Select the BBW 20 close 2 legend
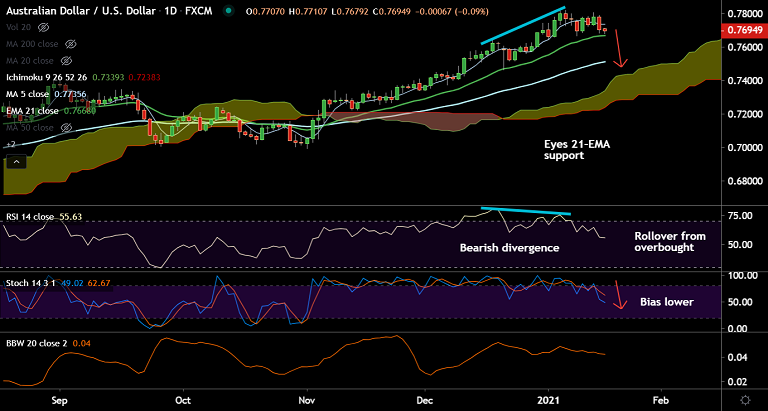The image size is (768, 411). [x=37, y=344]
